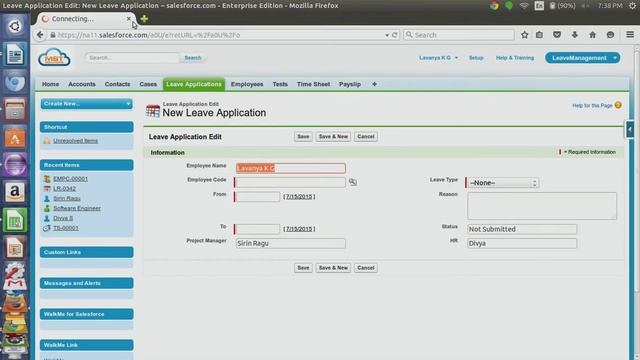Reload the page with the refresh icon

coord(395,35)
